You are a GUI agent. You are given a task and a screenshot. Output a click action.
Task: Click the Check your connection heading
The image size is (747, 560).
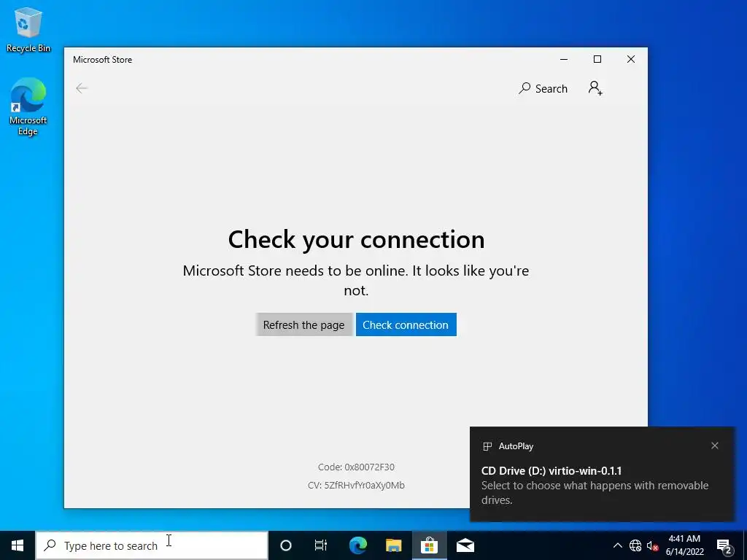coord(356,239)
